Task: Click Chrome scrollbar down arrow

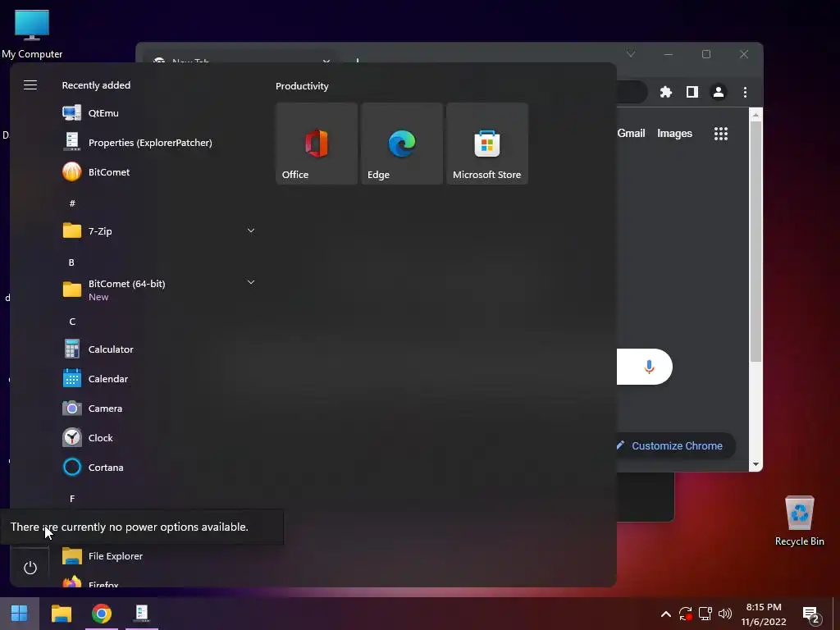Action: coord(756,464)
